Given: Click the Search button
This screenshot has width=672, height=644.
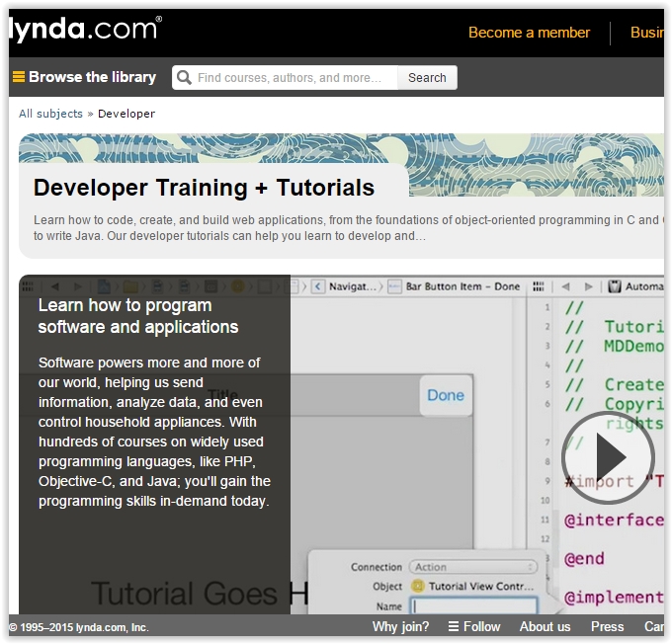Looking at the screenshot, I should [x=427, y=78].
